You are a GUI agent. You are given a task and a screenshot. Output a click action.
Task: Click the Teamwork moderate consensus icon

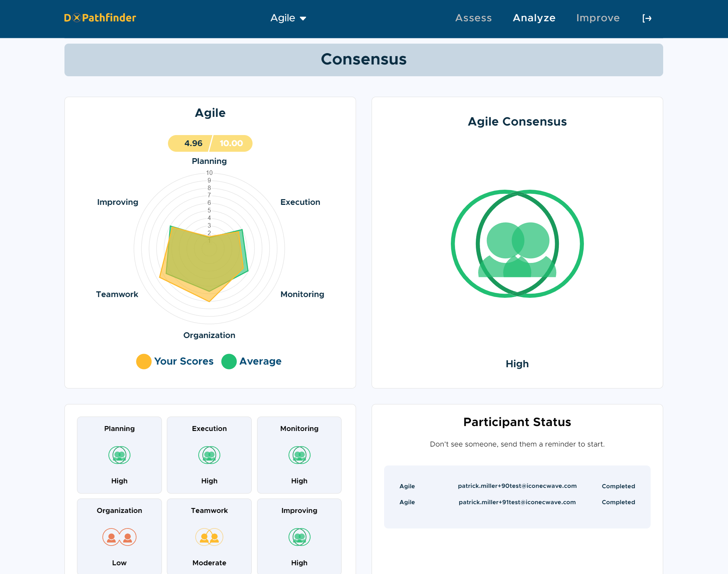coord(209,537)
